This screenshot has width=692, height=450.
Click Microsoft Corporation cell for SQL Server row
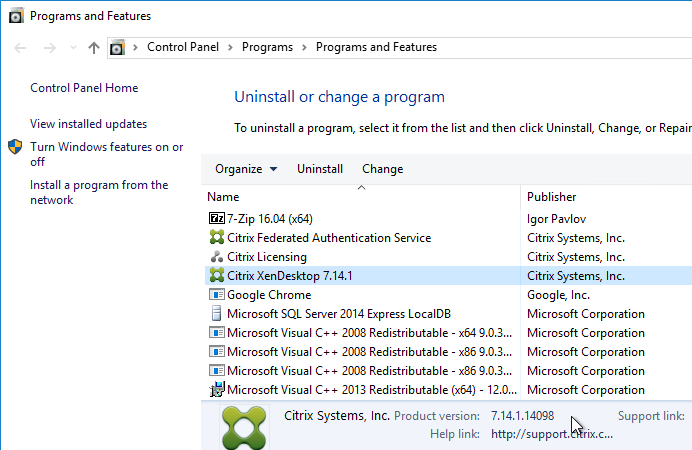586,314
